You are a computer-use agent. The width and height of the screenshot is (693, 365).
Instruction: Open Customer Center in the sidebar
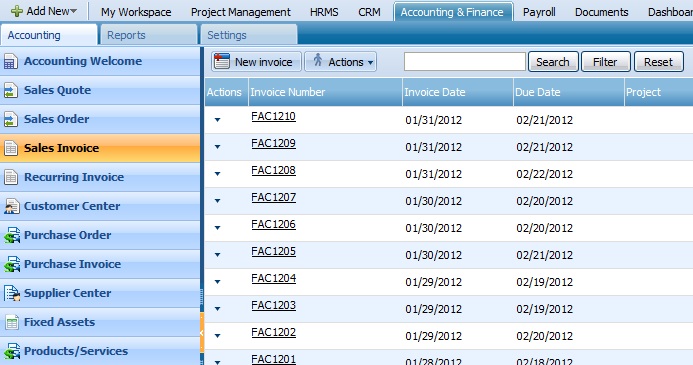tap(100, 206)
